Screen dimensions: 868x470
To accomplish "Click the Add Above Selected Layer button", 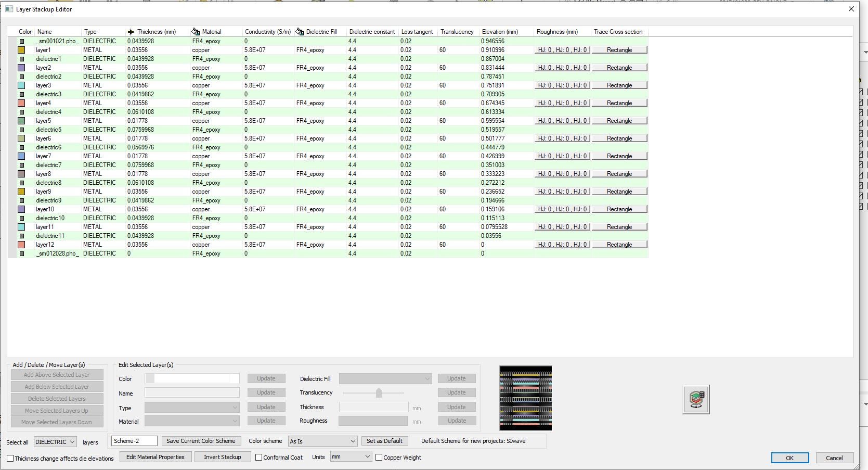I will point(57,375).
